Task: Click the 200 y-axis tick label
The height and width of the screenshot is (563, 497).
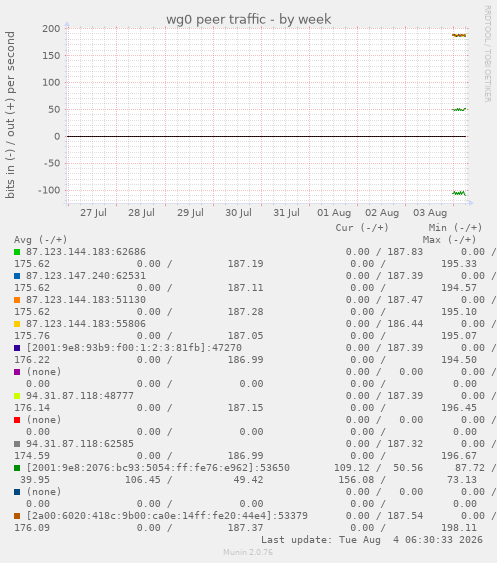Action: [x=51, y=29]
